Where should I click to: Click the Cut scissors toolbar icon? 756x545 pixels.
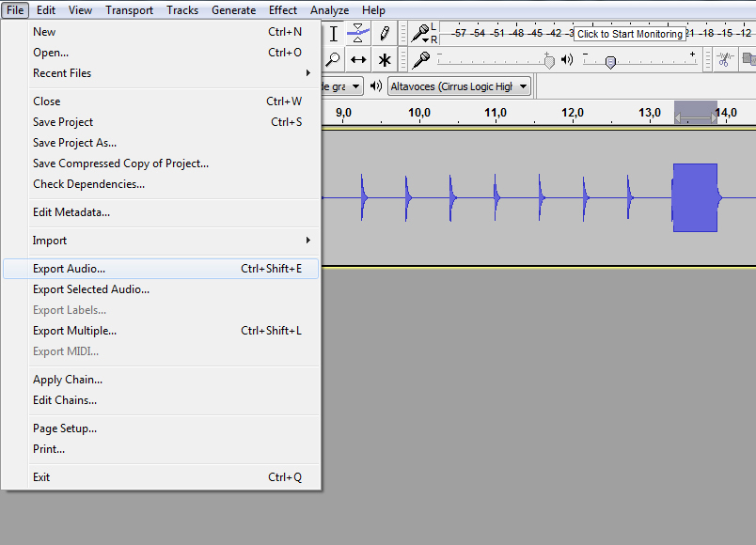[724, 60]
